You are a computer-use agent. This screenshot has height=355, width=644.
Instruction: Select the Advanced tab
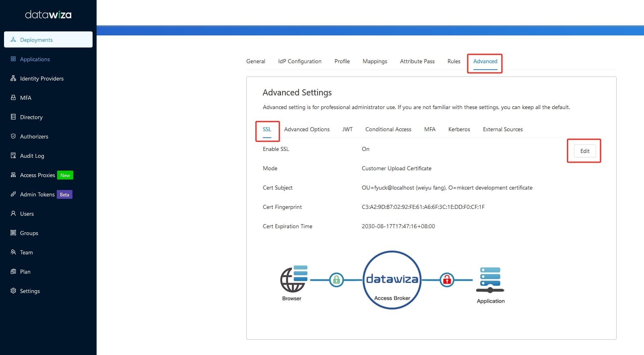(x=485, y=61)
